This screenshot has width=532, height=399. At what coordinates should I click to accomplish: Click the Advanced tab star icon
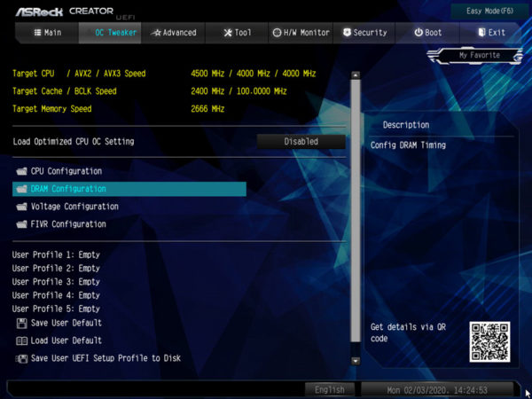[156, 33]
